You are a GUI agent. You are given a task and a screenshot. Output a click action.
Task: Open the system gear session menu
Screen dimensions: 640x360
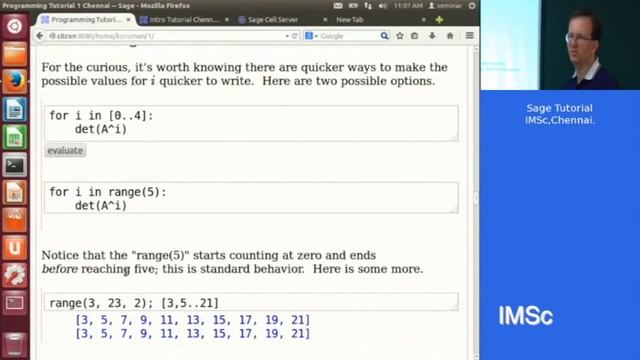pos(472,6)
